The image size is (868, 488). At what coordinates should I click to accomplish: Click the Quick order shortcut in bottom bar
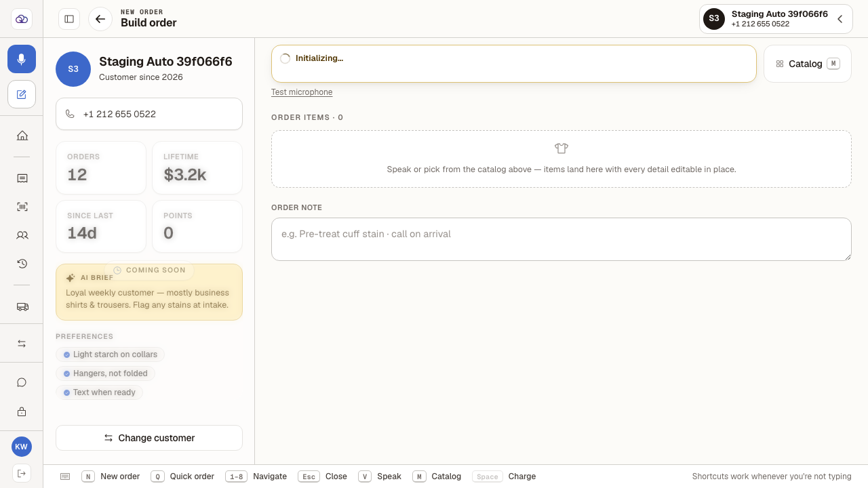pyautogui.click(x=182, y=476)
